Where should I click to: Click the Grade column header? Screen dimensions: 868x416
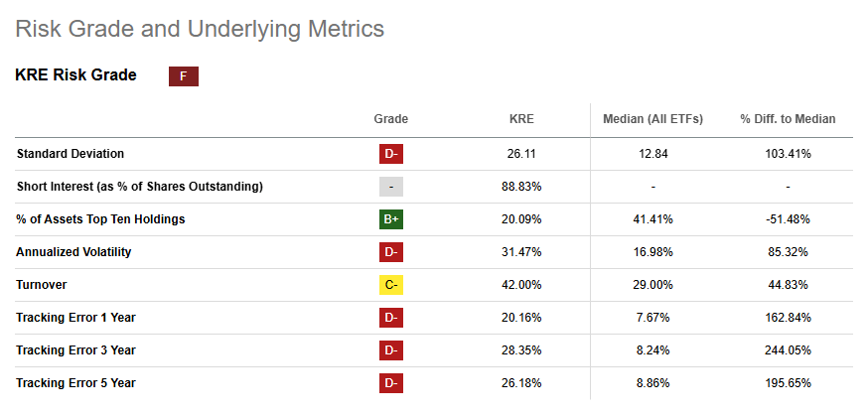[x=391, y=119]
